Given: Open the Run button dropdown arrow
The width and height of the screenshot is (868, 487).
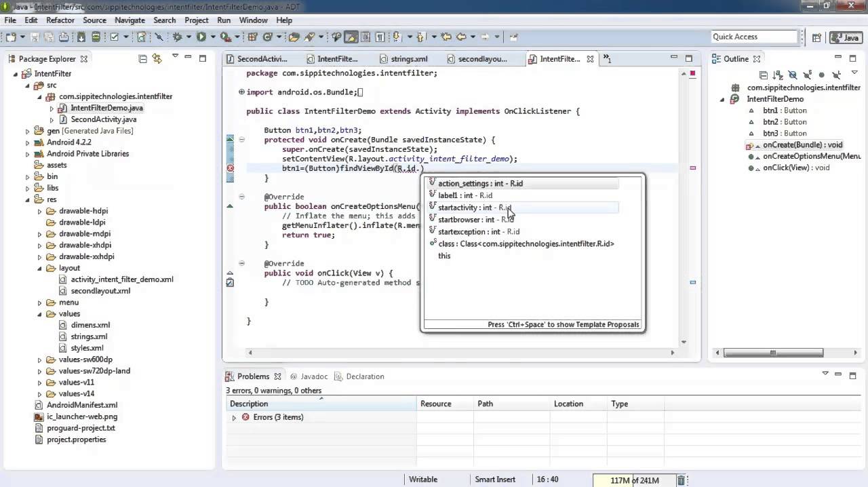Looking at the screenshot, I should [213, 37].
